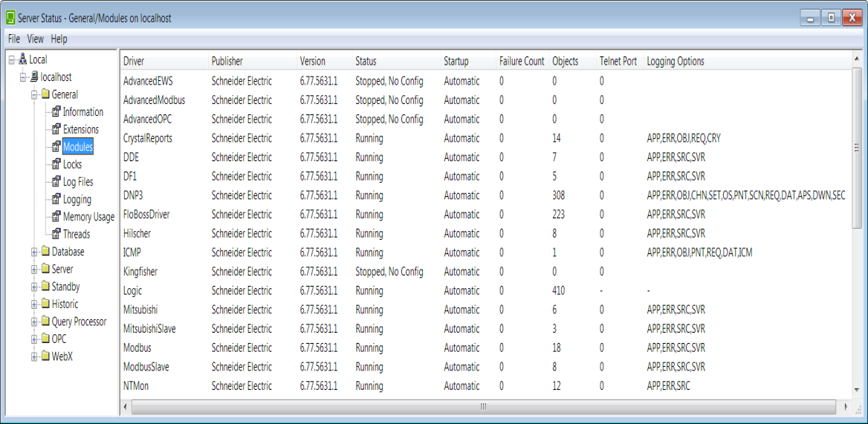Select the Kingfisher driver row
Image resolution: width=868 pixels, height=424 pixels.
click(x=486, y=272)
